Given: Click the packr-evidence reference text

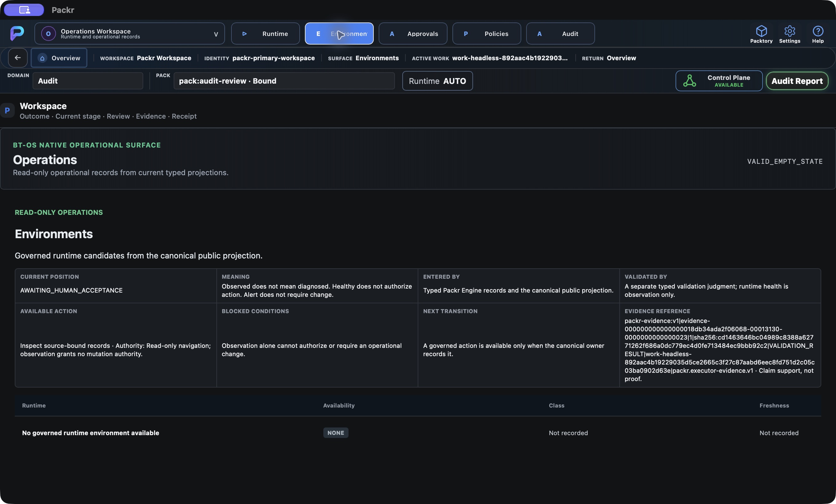Looking at the screenshot, I should (x=719, y=350).
